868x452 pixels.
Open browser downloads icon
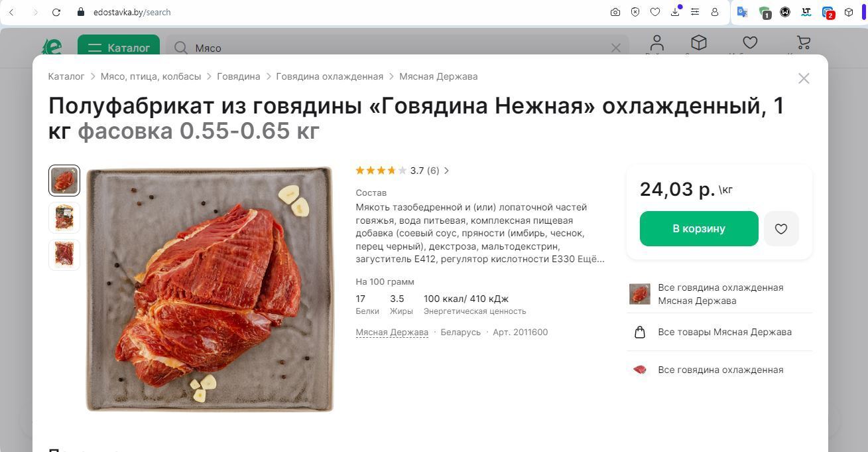(675, 12)
